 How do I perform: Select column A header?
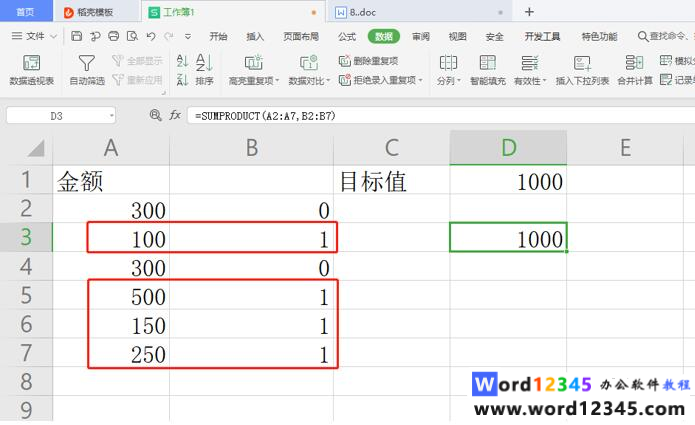click(111, 148)
